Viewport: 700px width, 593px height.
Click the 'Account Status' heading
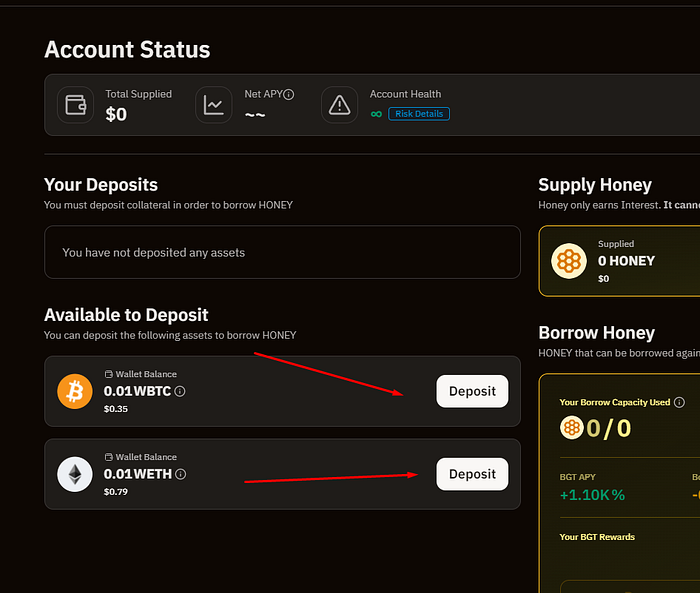pyautogui.click(x=127, y=50)
